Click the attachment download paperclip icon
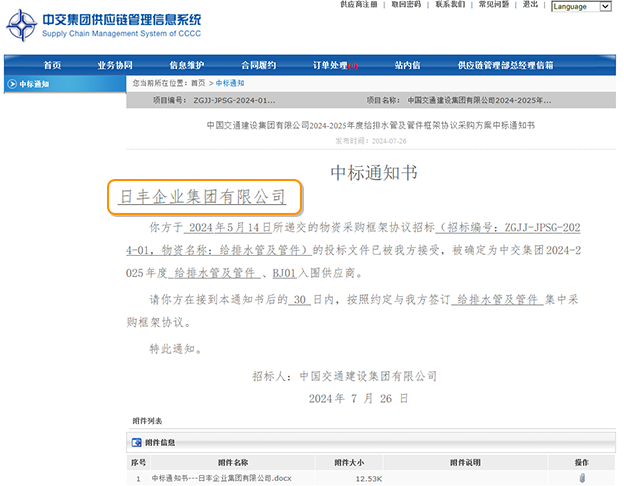The width and height of the screenshot is (624, 486). (x=581, y=478)
